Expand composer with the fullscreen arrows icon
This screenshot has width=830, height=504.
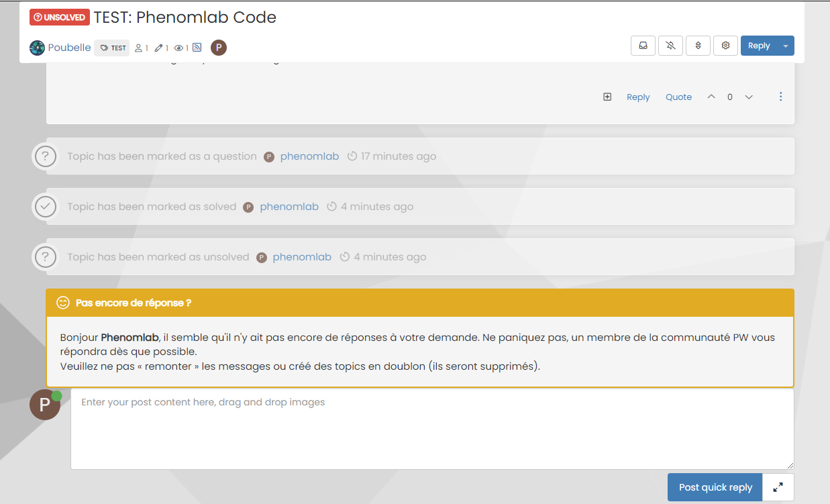point(778,487)
